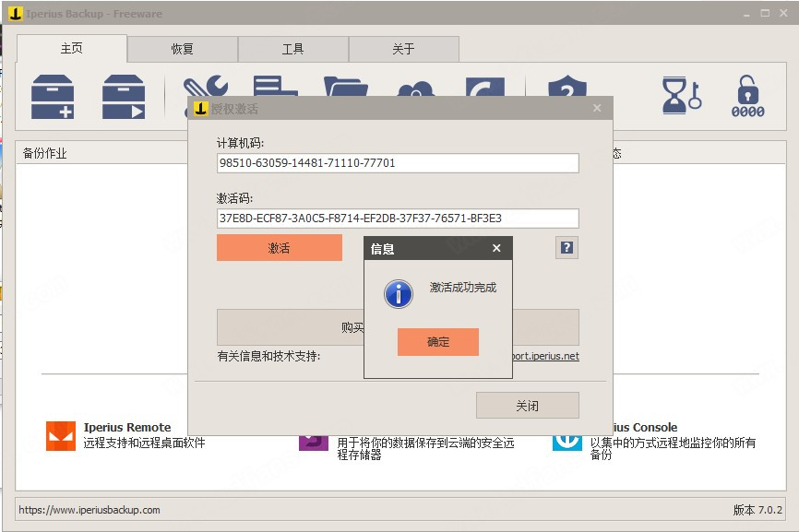The width and height of the screenshot is (799, 532).
Task: Click the blue question mark help button
Action: coord(566,247)
